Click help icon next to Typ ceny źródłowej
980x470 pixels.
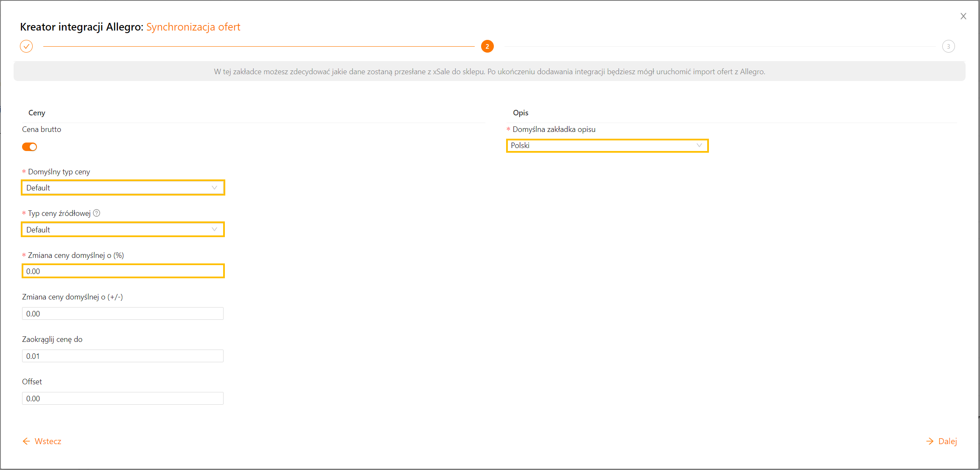pyautogui.click(x=97, y=213)
